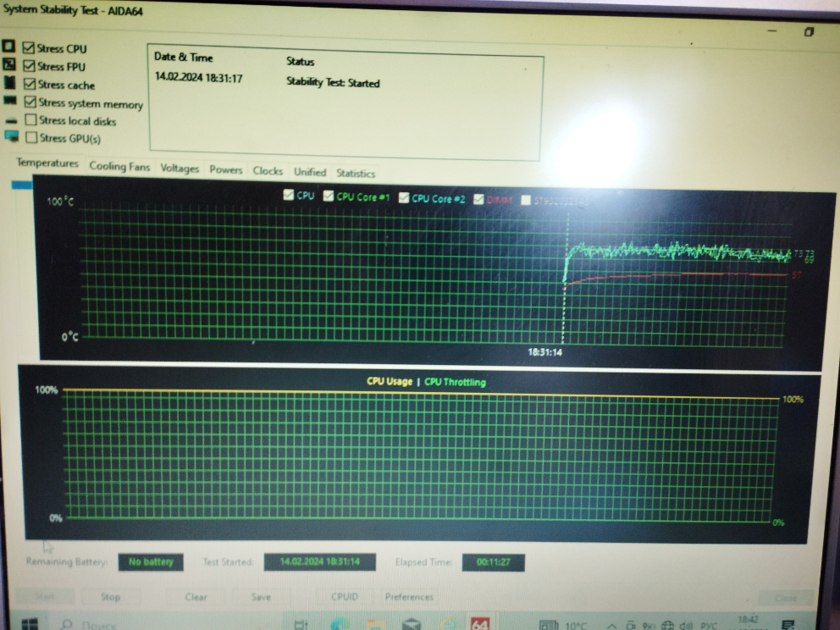Toggle the Stress system memory checkbox

click(x=30, y=102)
